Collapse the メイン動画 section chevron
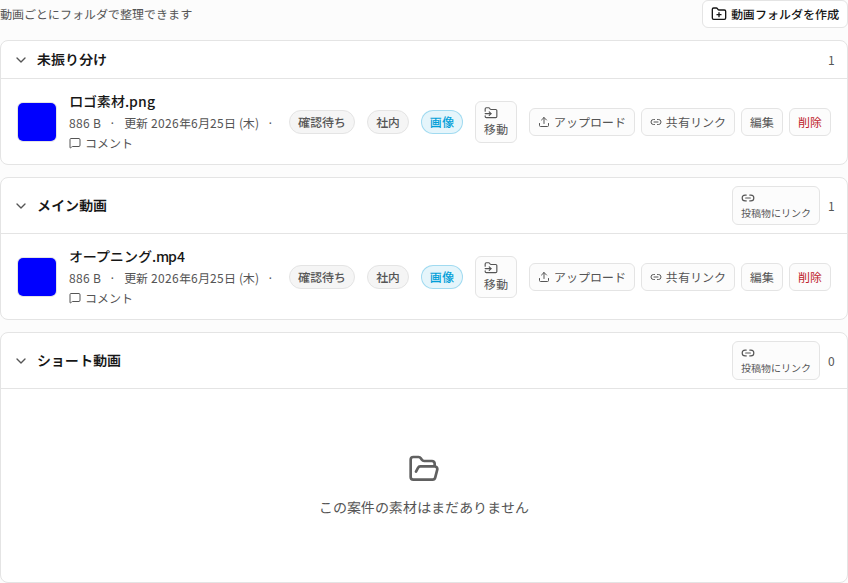This screenshot has width=848, height=583. click(x=21, y=206)
